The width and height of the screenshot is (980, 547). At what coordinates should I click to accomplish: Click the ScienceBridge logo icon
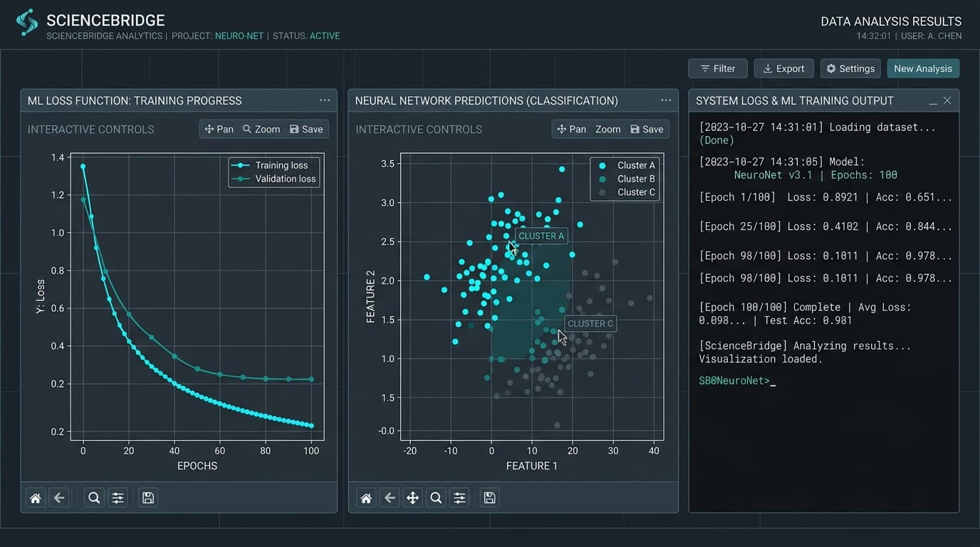coord(27,23)
